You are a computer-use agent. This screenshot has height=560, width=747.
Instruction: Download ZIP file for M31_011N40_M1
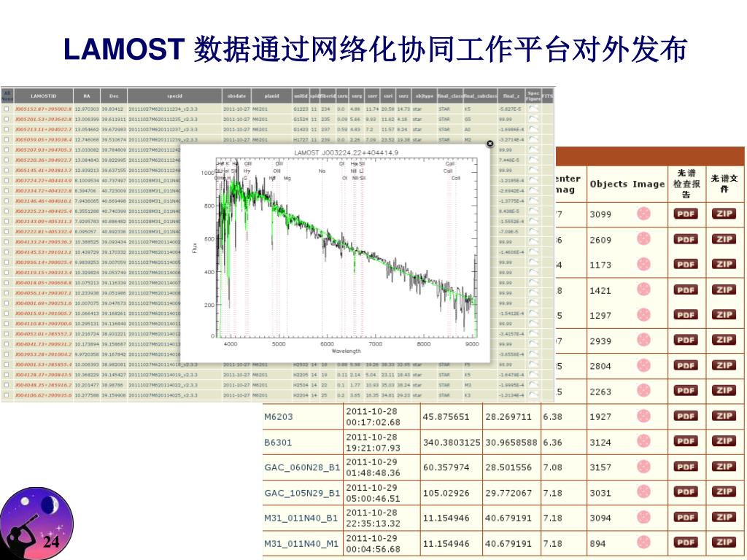click(724, 542)
